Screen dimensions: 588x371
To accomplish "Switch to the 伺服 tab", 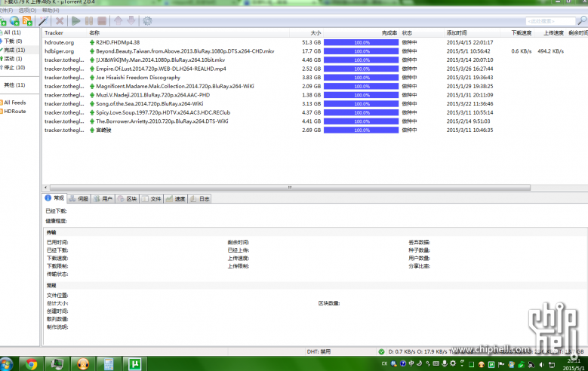I will pyautogui.click(x=79, y=198).
